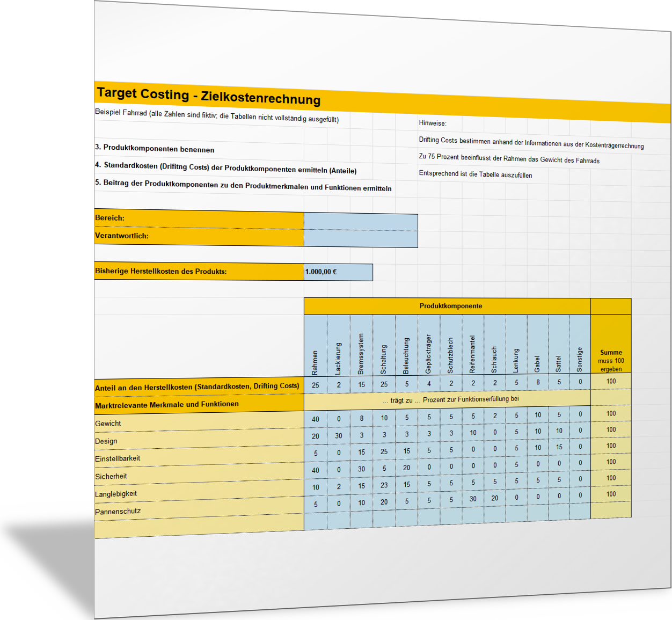
Task: Click the Reifenmantel value in Pannenschutz row
Action: (x=473, y=499)
